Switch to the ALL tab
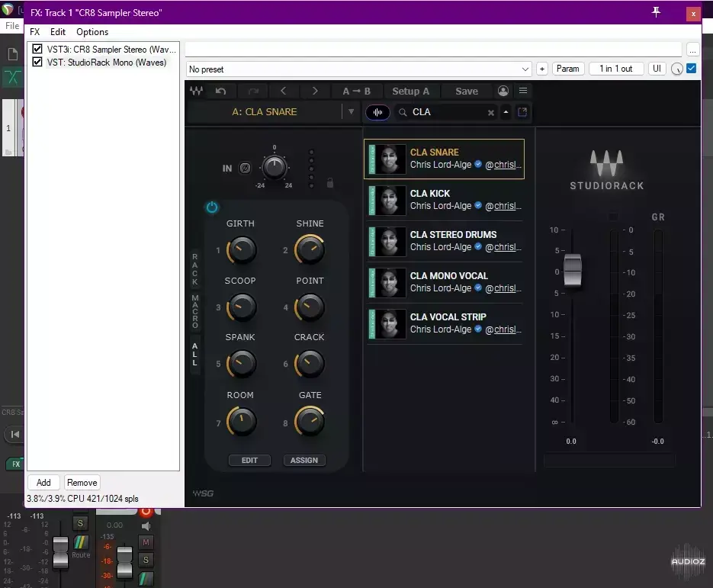The height and width of the screenshot is (588, 713). (195, 355)
